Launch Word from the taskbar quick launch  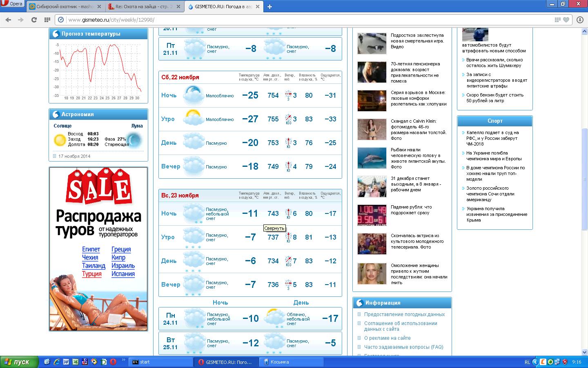click(66, 362)
